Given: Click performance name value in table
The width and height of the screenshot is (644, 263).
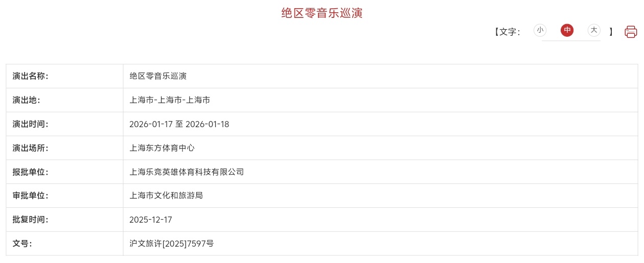Looking at the screenshot, I should click(x=158, y=76).
